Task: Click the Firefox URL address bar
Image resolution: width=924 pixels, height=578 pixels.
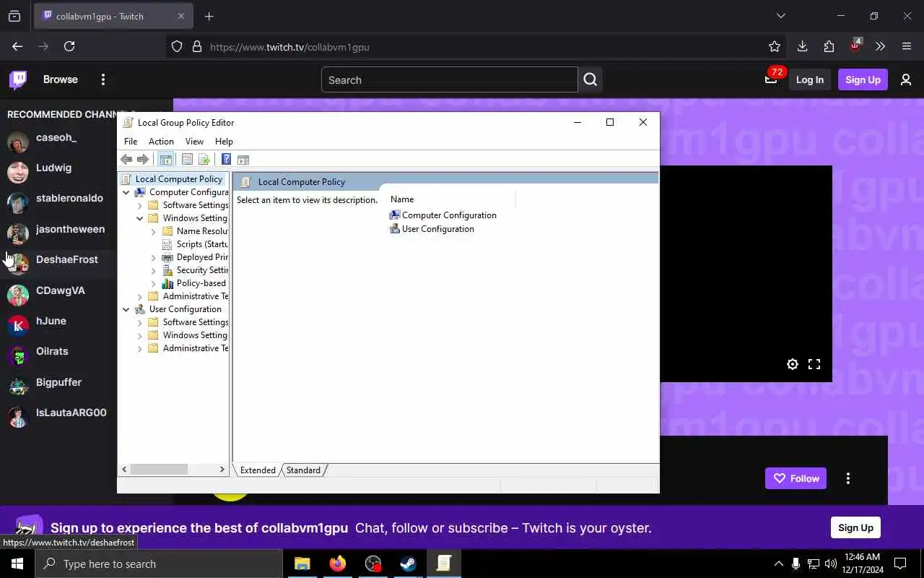Action: coord(476,46)
